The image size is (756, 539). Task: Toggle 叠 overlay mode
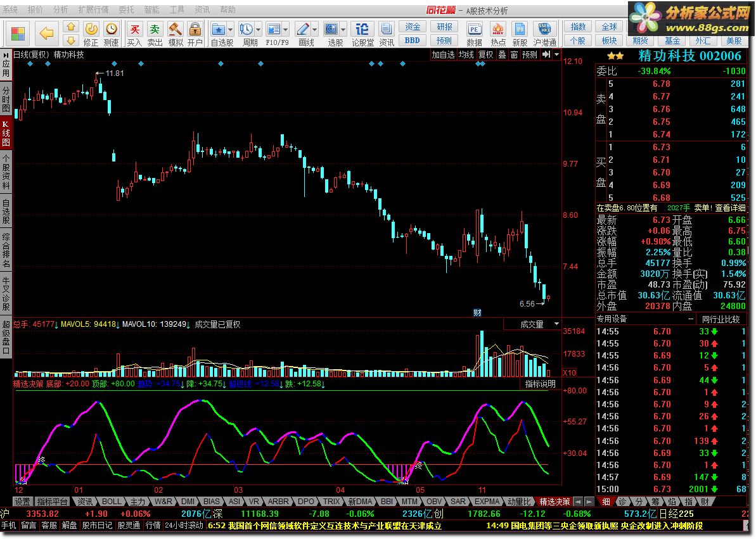pos(502,54)
